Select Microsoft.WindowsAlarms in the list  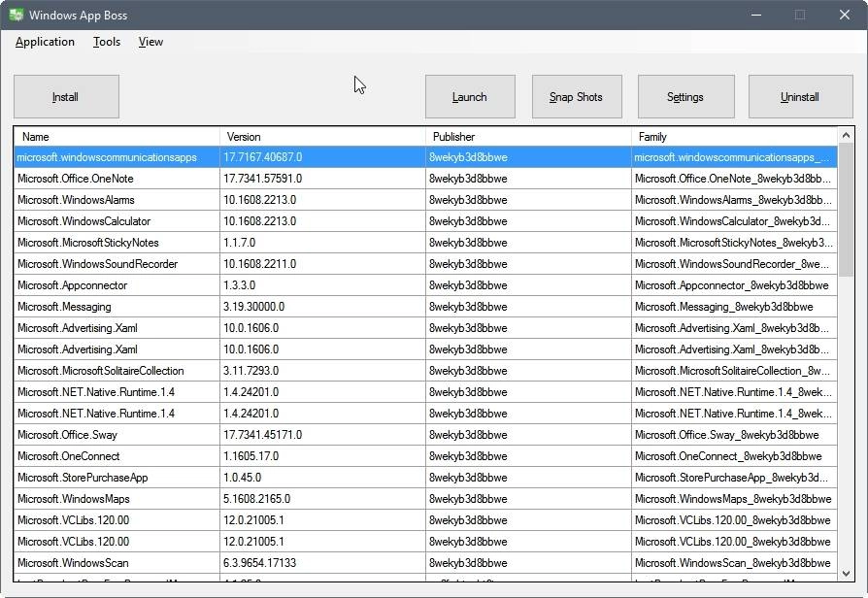425,200
